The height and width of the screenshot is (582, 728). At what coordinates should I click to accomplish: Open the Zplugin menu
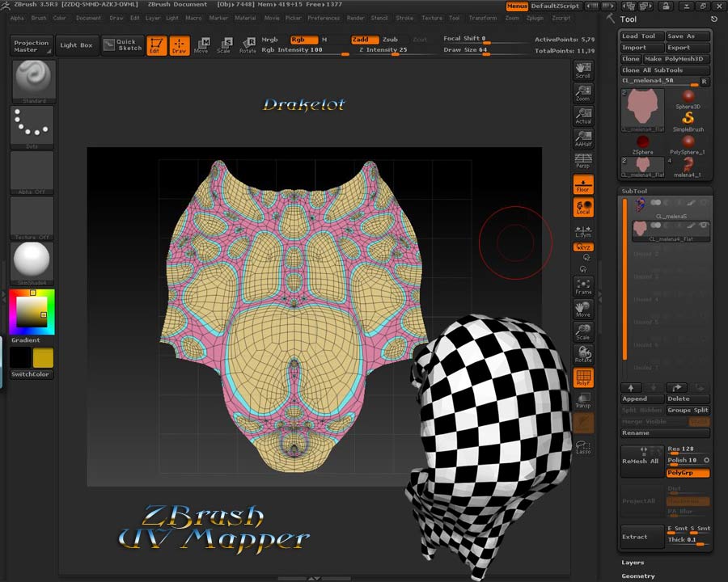535,18
